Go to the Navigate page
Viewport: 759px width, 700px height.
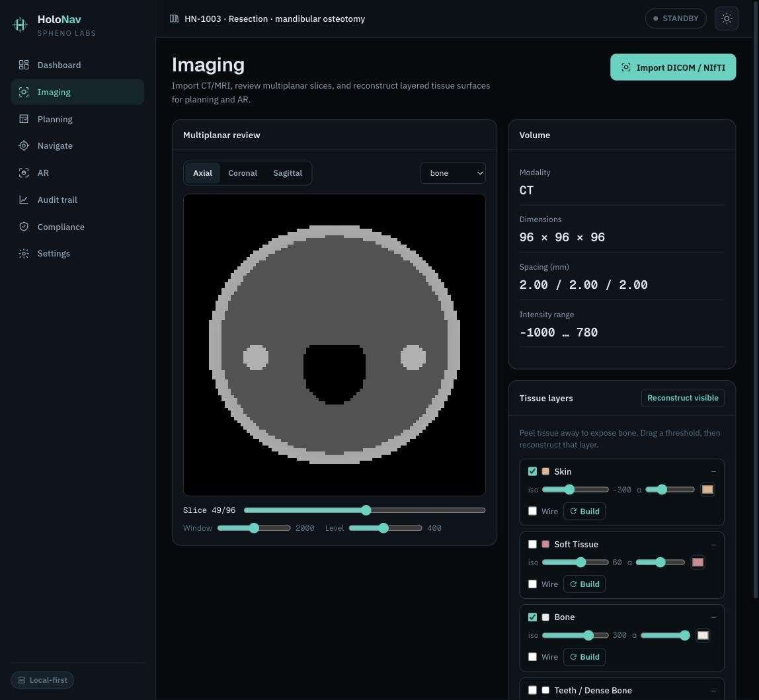coord(77,145)
